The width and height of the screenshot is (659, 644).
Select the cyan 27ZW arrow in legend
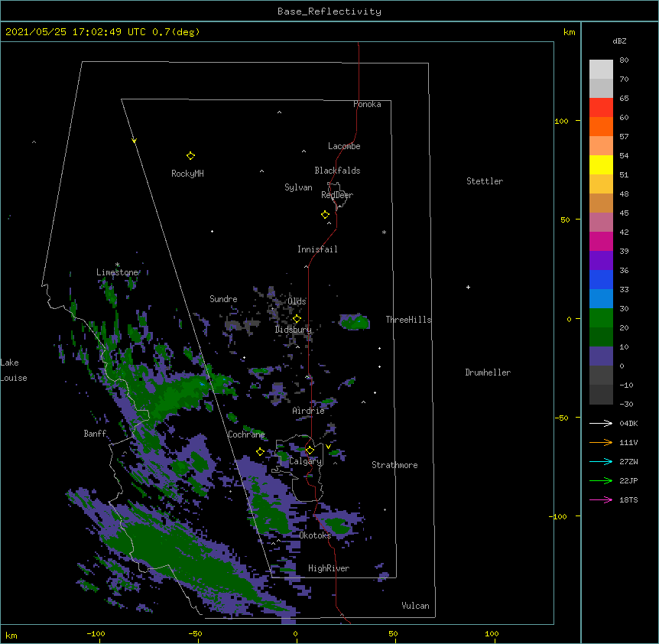pos(601,461)
